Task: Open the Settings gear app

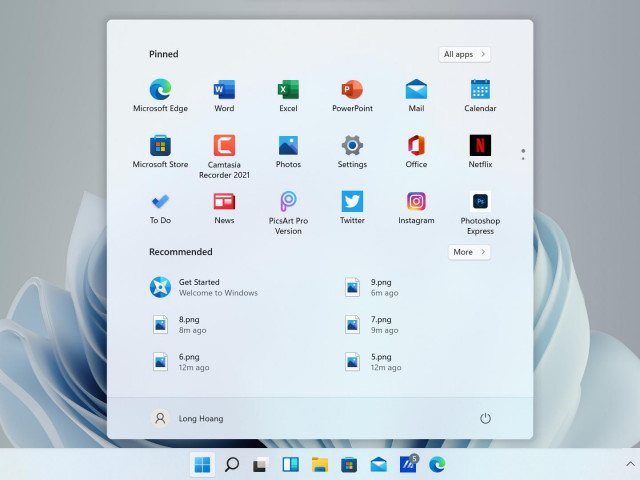Action: [x=352, y=151]
